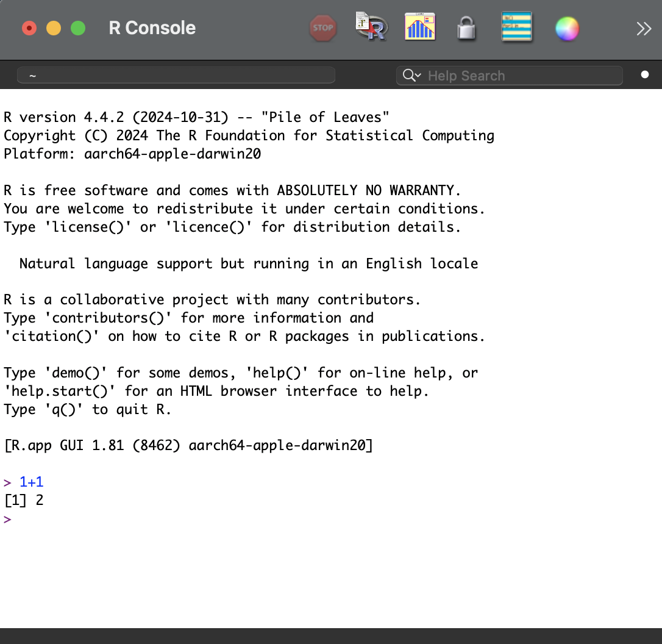The height and width of the screenshot is (644, 662).
Task: Click the working directory path field
Action: coord(176,76)
